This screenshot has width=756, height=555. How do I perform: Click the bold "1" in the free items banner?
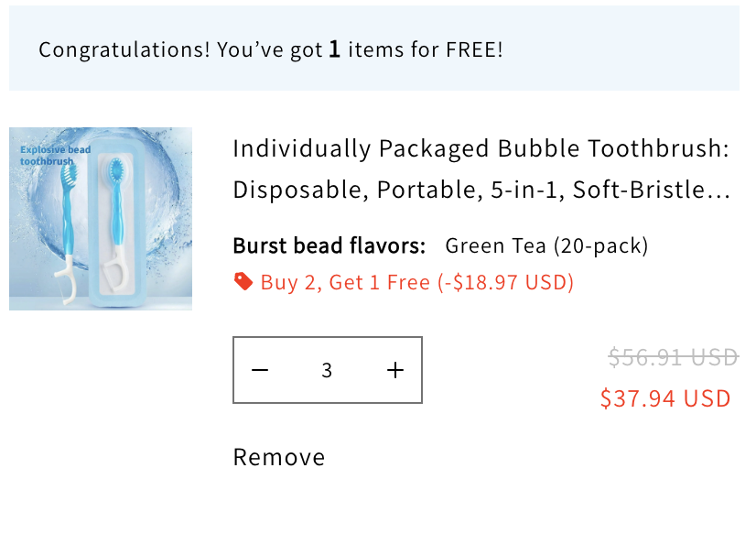[335, 49]
